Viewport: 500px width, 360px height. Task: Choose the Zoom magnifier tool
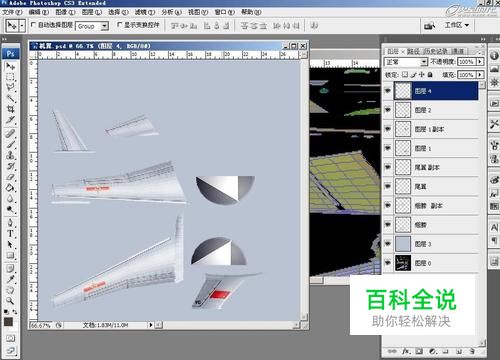click(x=10, y=301)
